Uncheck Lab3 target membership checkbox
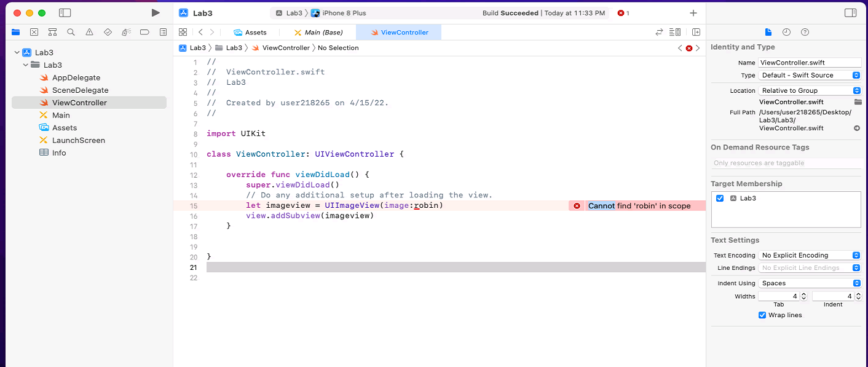Screen dimensions: 868x367 click(x=720, y=198)
